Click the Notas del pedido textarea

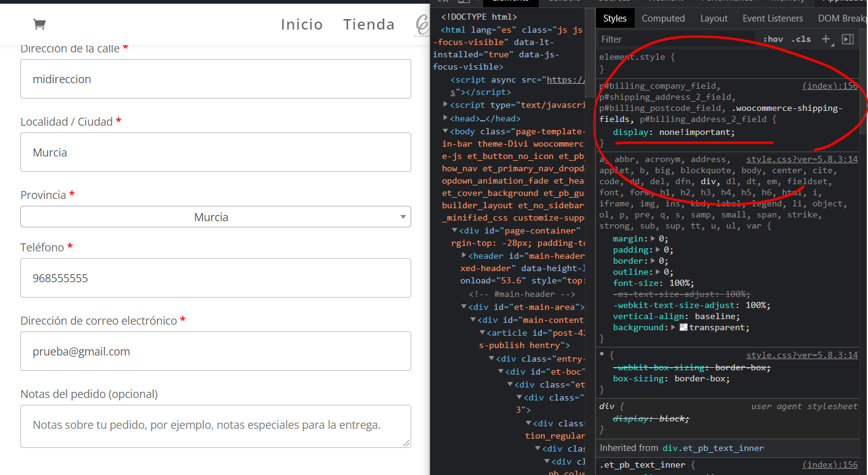(215, 426)
